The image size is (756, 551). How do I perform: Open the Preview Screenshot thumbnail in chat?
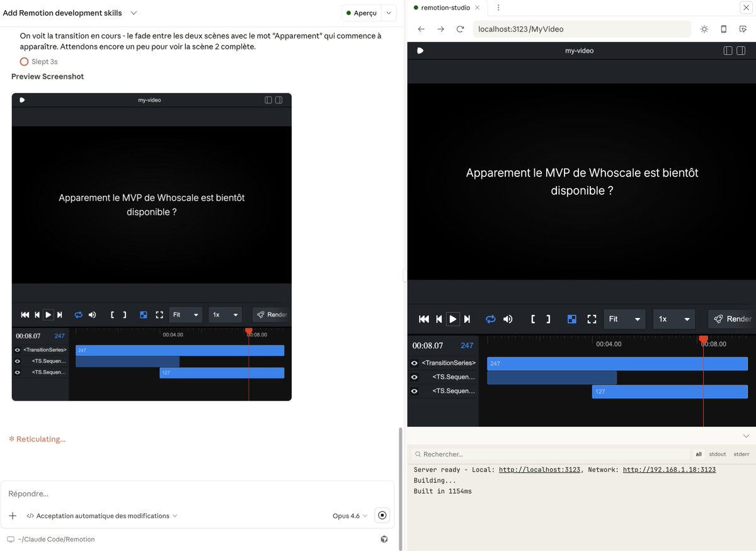[x=151, y=247]
